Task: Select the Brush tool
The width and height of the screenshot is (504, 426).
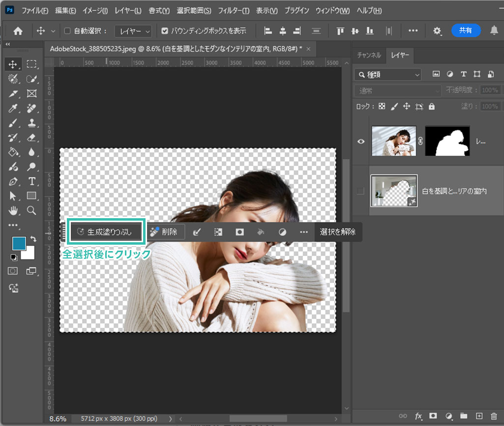Action: pyautogui.click(x=13, y=123)
